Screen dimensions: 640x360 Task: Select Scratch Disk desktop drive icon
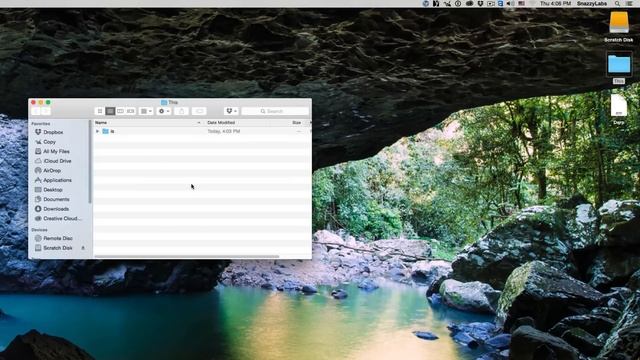coord(619,23)
